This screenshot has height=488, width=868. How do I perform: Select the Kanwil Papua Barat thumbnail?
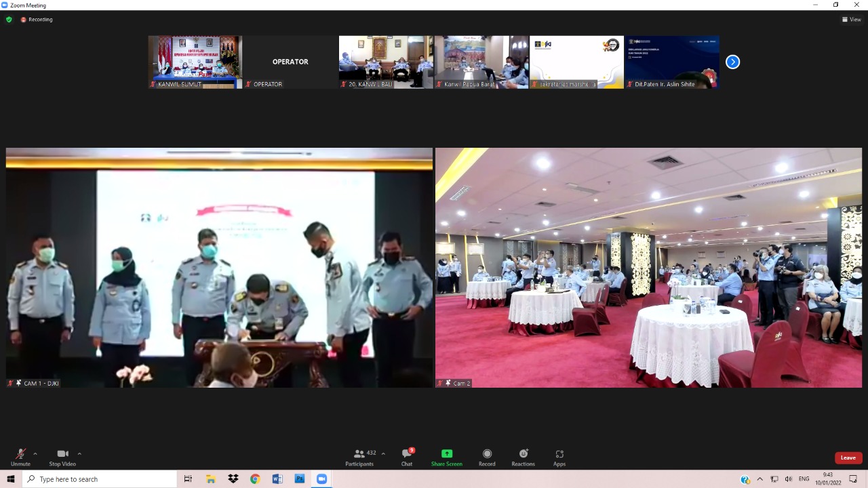(481, 62)
